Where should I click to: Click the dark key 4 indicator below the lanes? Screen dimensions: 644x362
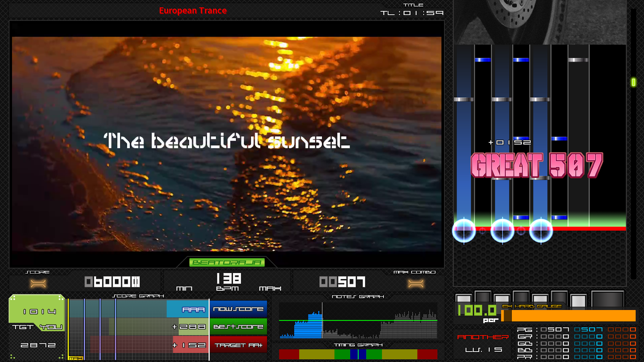click(521, 296)
